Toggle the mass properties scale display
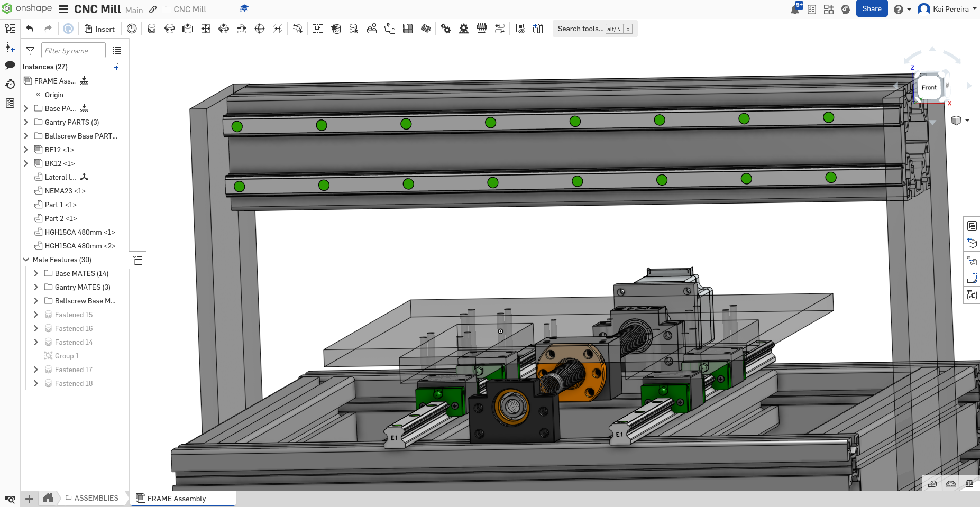The image size is (980, 507). tap(969, 484)
